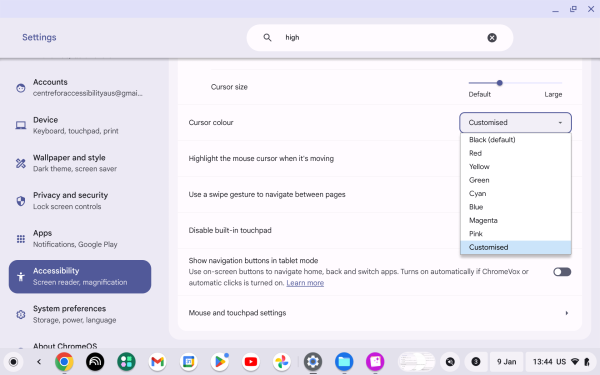Click in the settings search field
Viewport: 600px width, 375px height.
(380, 38)
